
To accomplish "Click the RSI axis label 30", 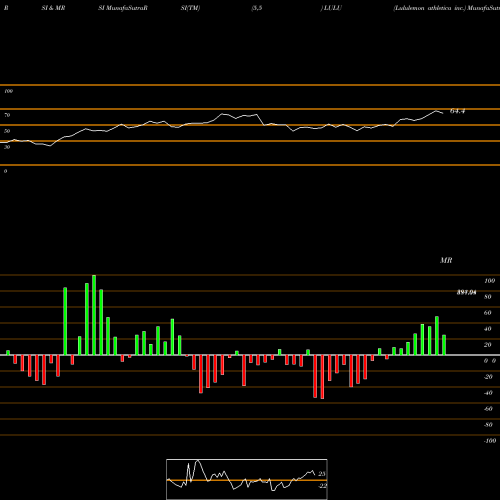I will click(x=7, y=147).
